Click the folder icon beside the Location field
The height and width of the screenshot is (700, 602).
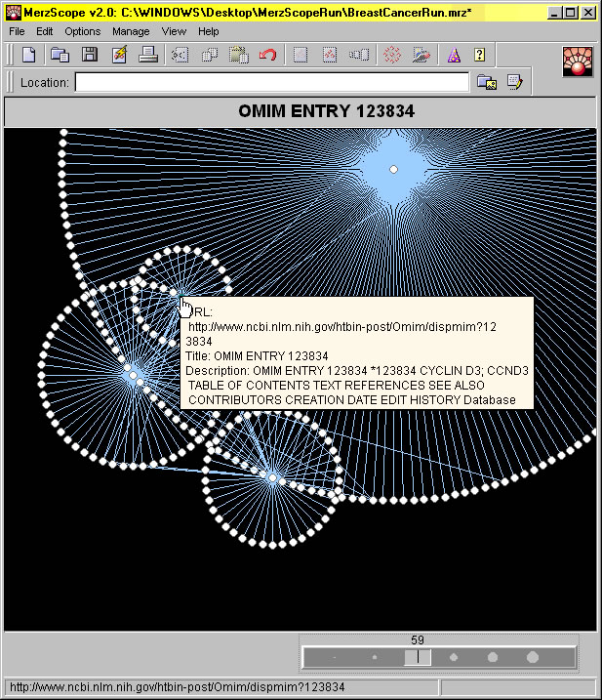[x=485, y=83]
